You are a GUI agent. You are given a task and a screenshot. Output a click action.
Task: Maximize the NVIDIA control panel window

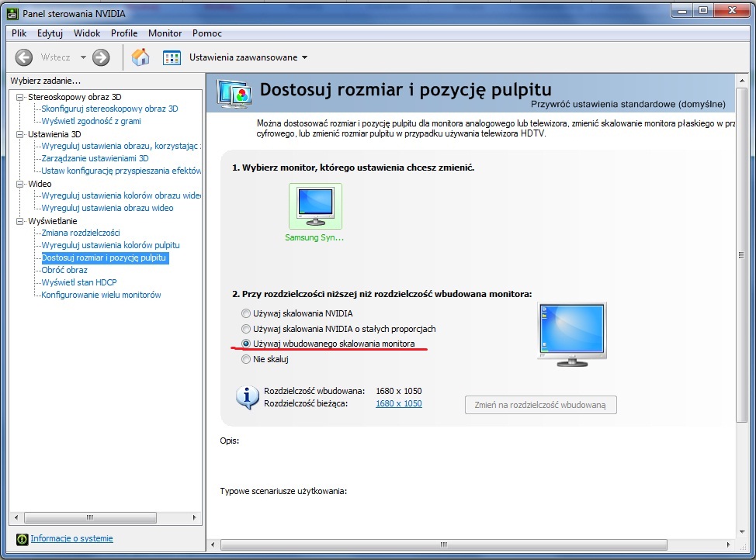[x=703, y=10]
